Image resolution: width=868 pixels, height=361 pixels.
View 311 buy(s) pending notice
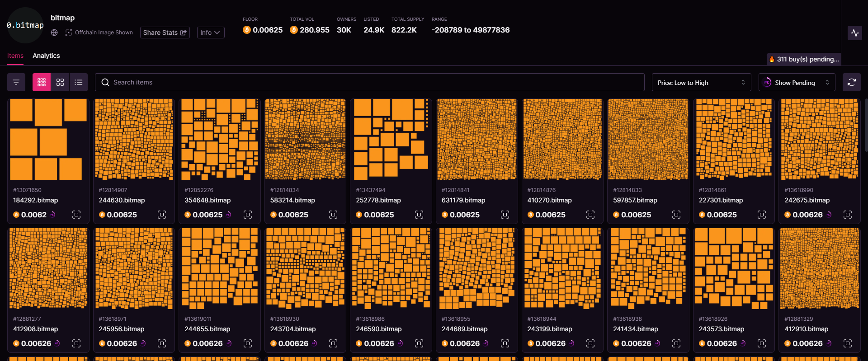804,59
